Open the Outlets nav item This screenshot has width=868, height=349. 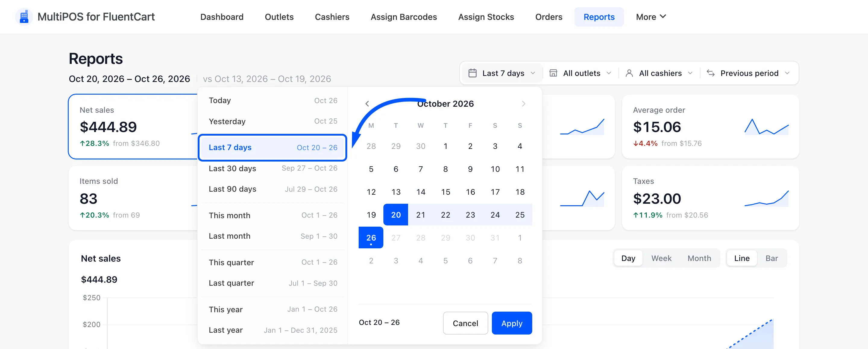[x=279, y=17]
